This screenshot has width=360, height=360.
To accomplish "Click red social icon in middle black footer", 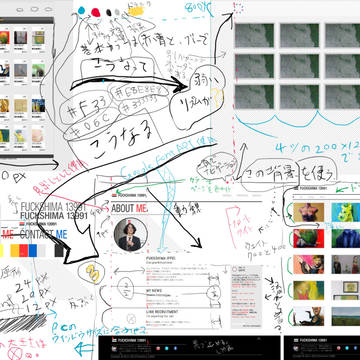I will [158, 348].
